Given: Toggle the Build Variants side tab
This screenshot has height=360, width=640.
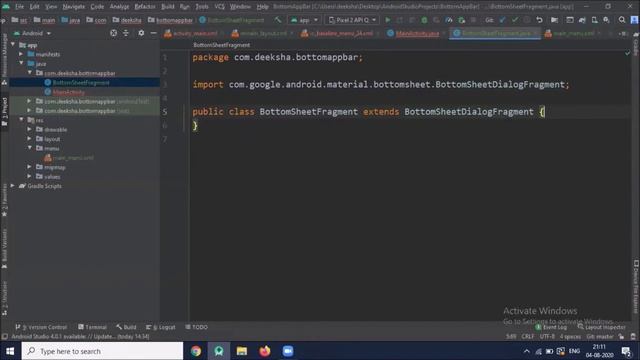Looking at the screenshot, I should pyautogui.click(x=4, y=248).
